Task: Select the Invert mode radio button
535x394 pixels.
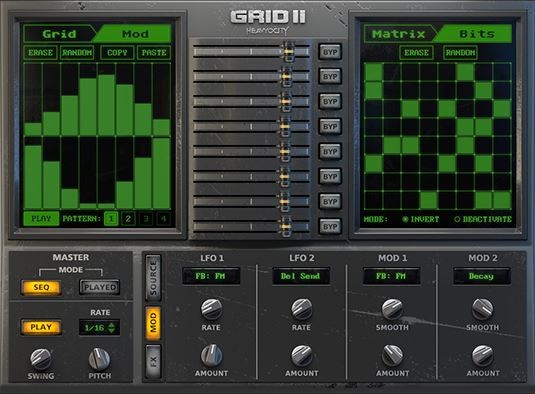Action: pos(405,219)
